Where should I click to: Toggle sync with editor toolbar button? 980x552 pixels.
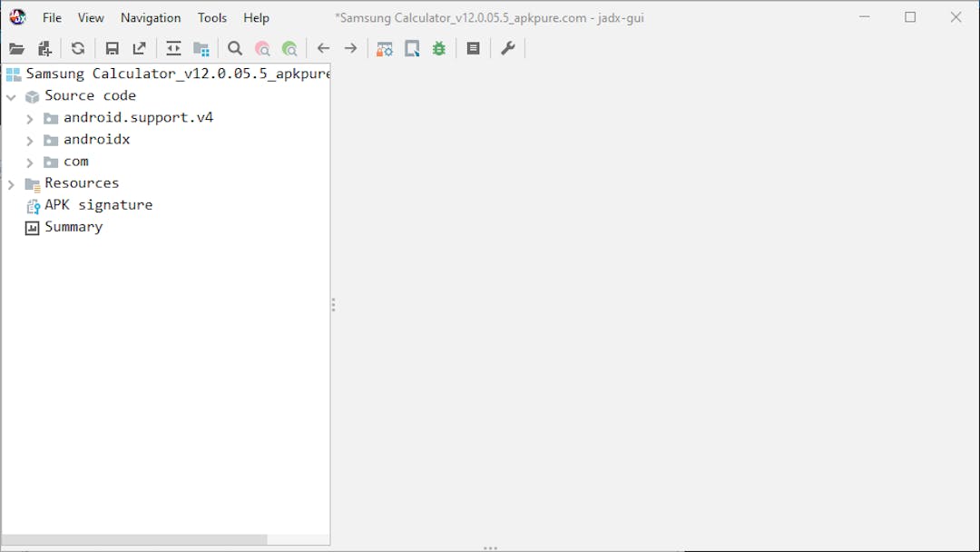pyautogui.click(x=173, y=49)
